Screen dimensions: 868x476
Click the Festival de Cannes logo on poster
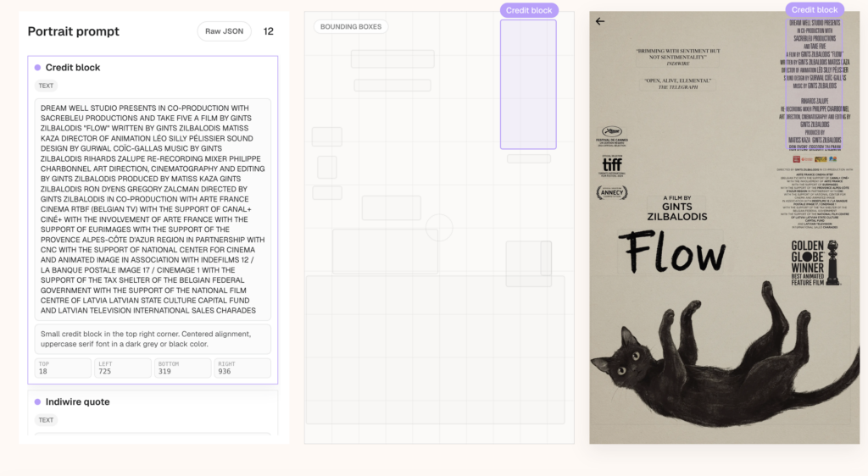[x=612, y=136]
